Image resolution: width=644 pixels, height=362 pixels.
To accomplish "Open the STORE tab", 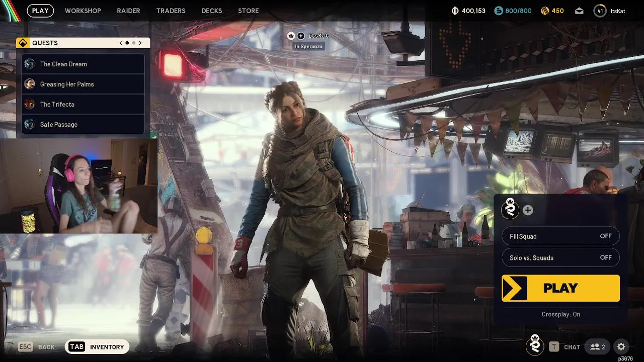I will click(x=248, y=11).
